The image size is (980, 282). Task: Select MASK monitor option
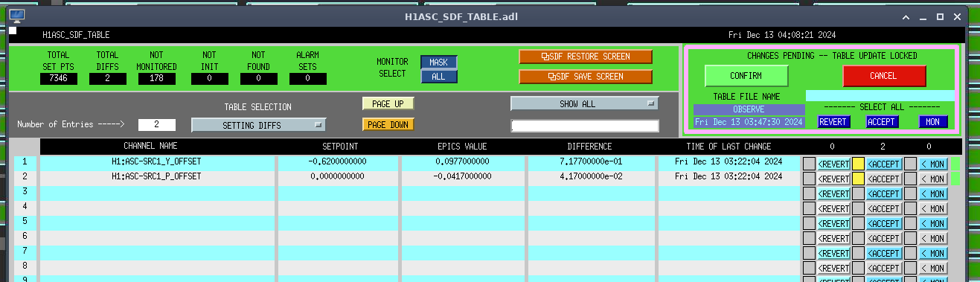coord(439,63)
